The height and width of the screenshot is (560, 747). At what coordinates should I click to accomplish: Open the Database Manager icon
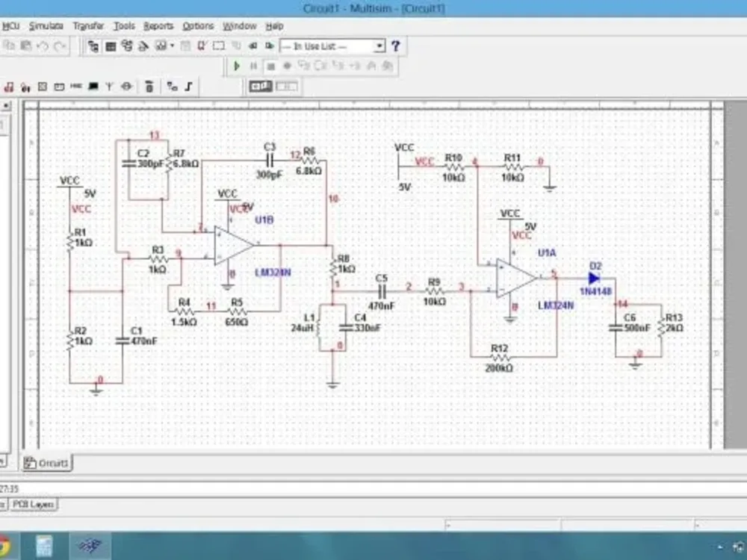pyautogui.click(x=127, y=46)
